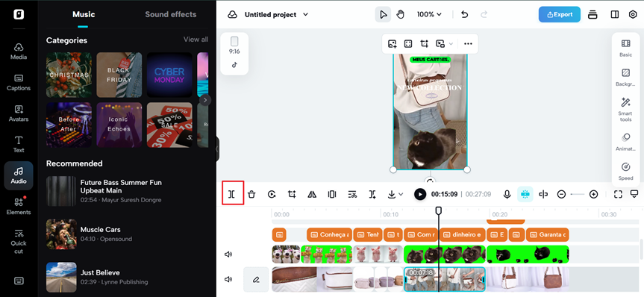
Task: Click the circular play-reverse icon beside the trash
Action: (x=272, y=194)
